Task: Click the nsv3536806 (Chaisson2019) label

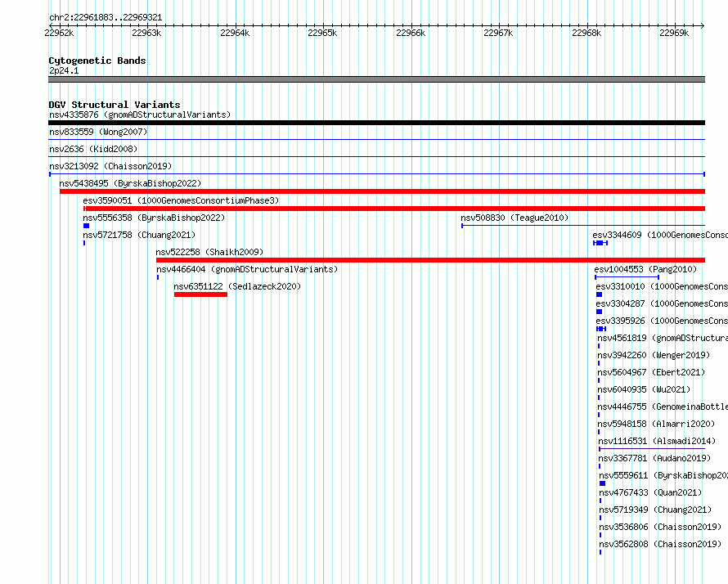Action: tap(660, 527)
